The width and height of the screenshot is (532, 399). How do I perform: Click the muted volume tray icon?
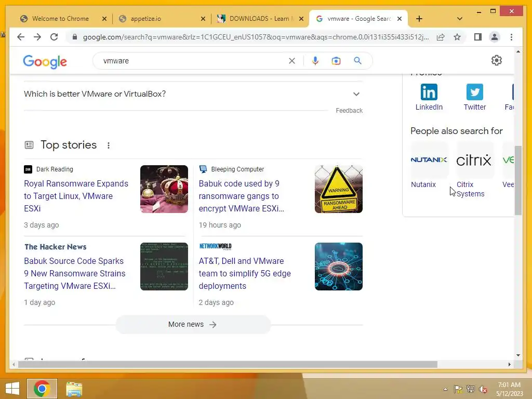[x=483, y=389]
